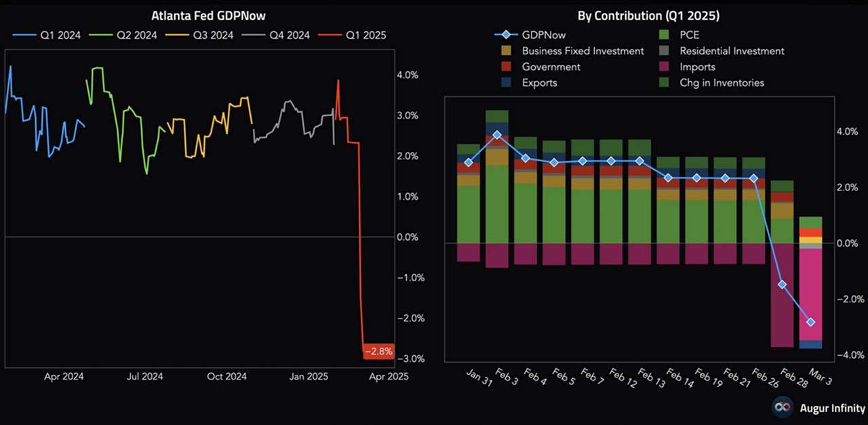Select the GDPNow marker for Feb 21
The width and height of the screenshot is (868, 425).
coord(725,178)
